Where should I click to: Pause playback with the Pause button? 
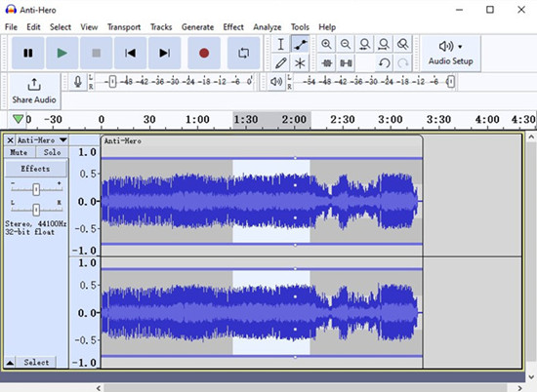point(27,53)
